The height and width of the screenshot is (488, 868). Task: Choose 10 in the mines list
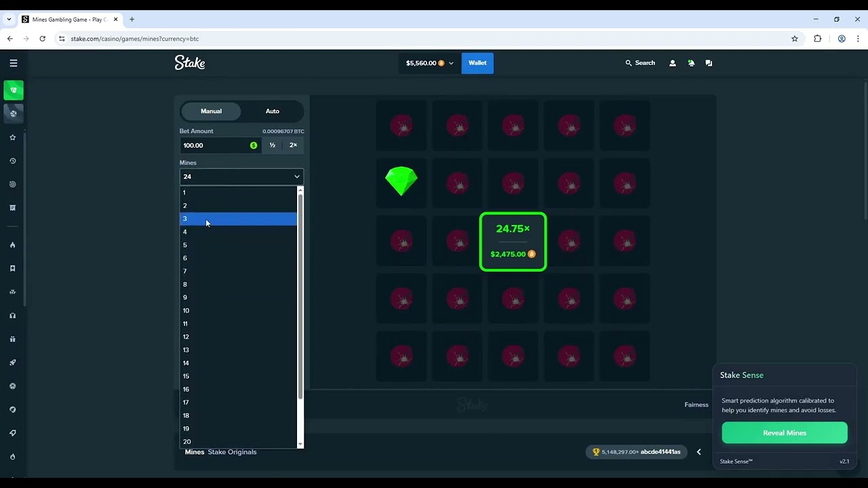[239, 310]
